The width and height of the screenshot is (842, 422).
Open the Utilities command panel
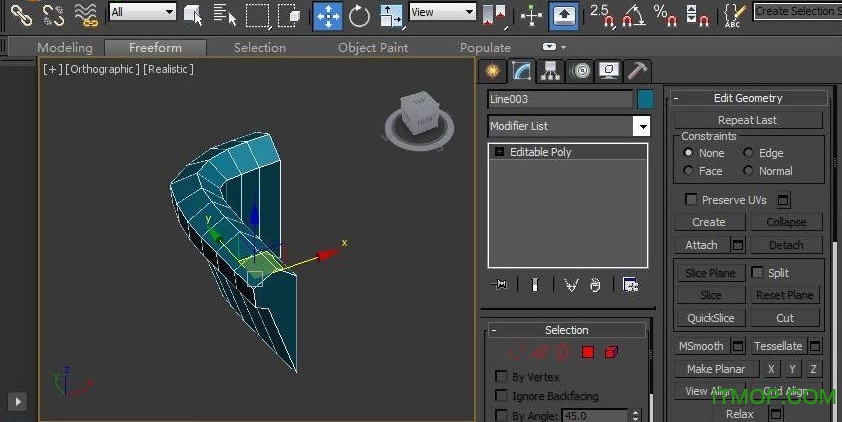click(x=638, y=71)
